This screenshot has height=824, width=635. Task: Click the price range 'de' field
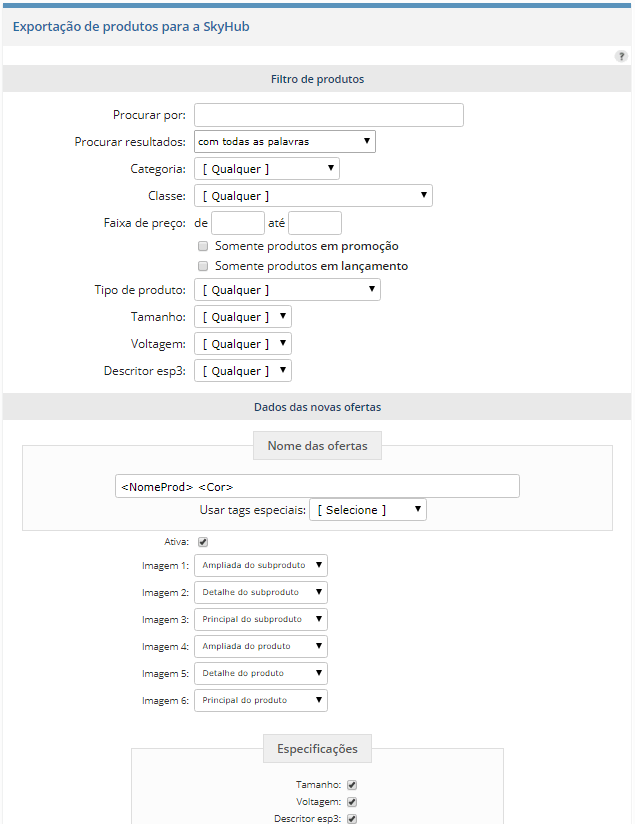click(238, 223)
